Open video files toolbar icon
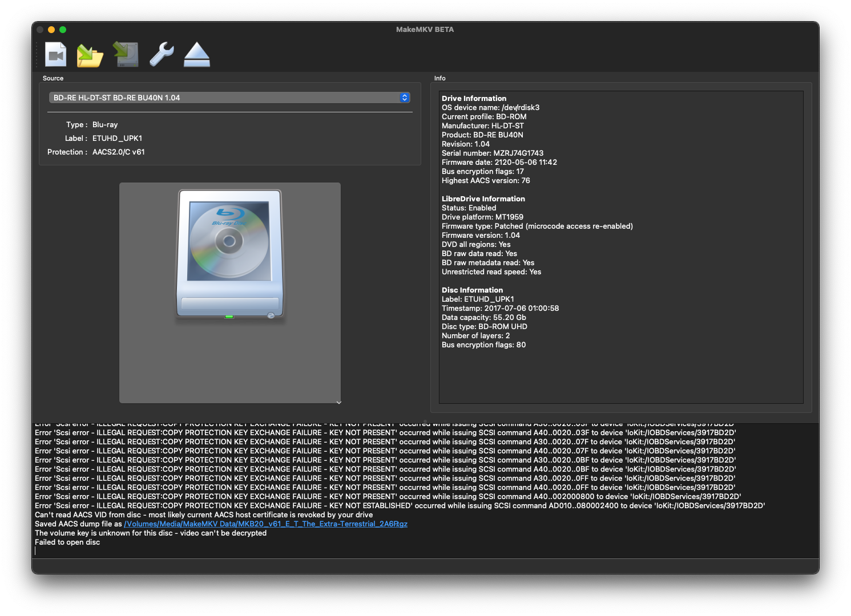This screenshot has width=851, height=616. [x=56, y=55]
